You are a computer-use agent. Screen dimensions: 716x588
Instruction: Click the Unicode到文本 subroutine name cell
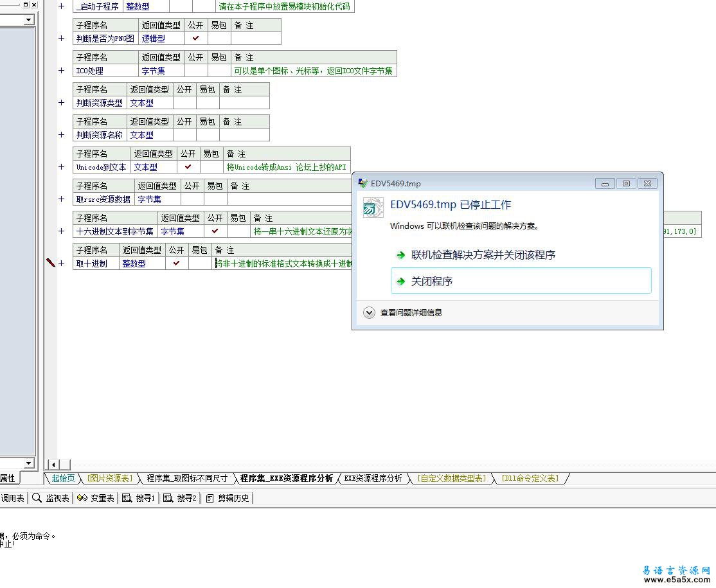102,166
